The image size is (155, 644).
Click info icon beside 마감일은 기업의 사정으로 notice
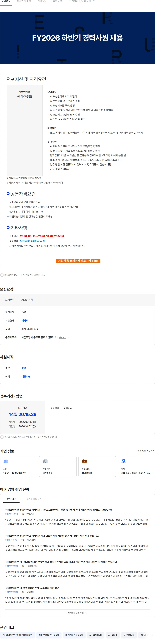2,437
